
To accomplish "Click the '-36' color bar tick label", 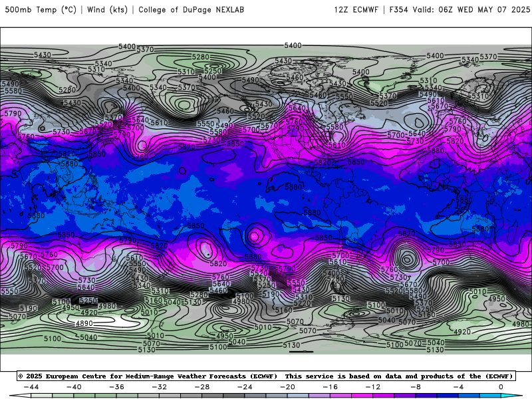I will [x=117, y=387].
